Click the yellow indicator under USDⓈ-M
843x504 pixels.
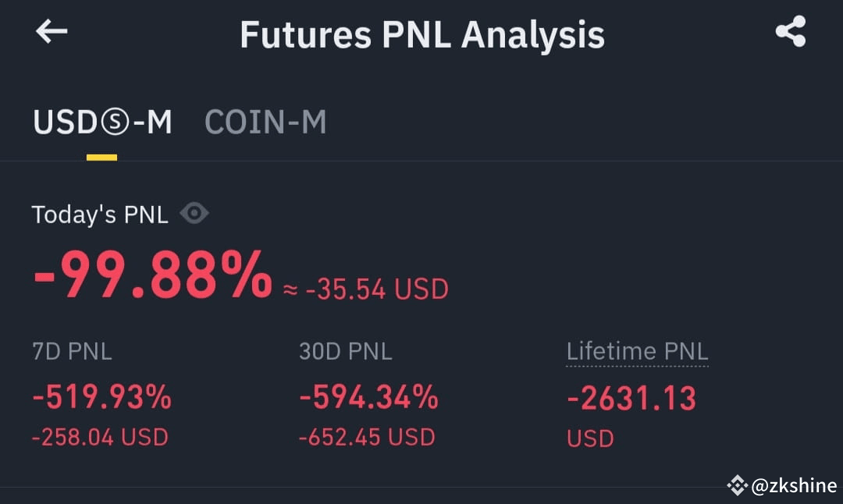[101, 158]
